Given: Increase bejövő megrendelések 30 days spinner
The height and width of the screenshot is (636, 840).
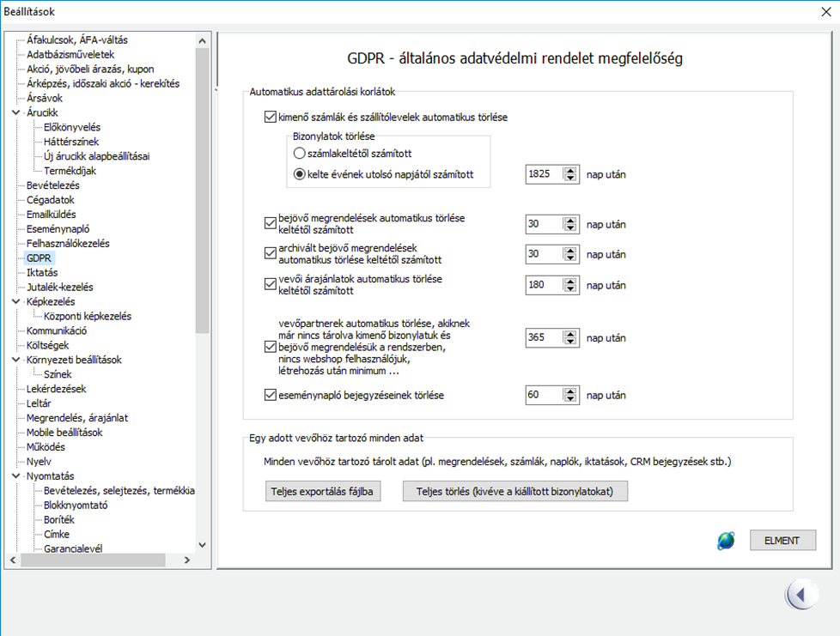Looking at the screenshot, I should pyautogui.click(x=570, y=221).
